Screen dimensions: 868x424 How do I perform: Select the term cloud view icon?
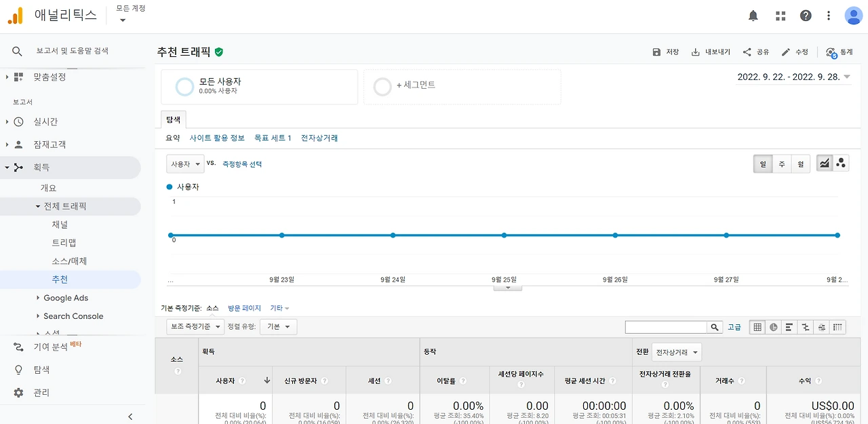(822, 327)
